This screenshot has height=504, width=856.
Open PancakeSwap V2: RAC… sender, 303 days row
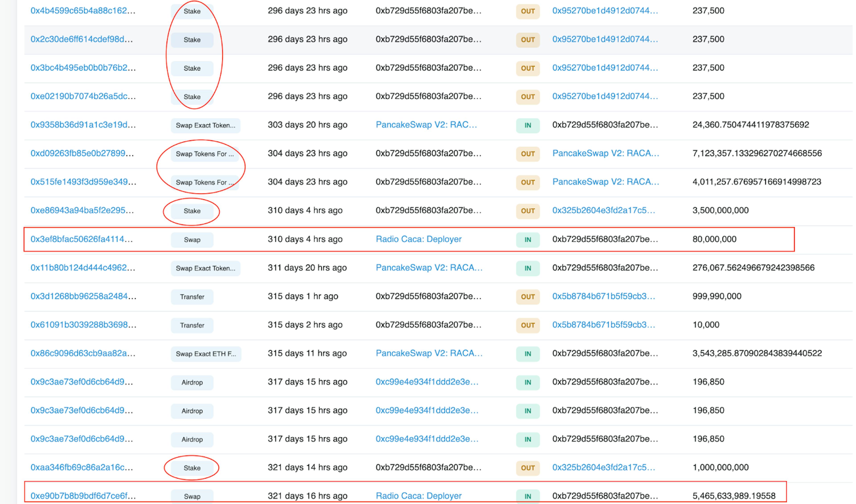pos(427,125)
